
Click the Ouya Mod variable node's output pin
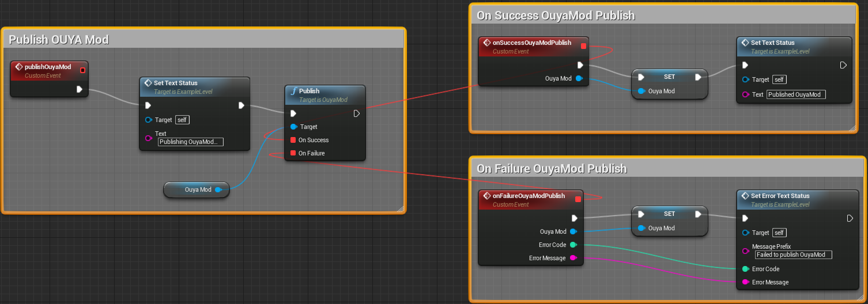click(x=218, y=189)
